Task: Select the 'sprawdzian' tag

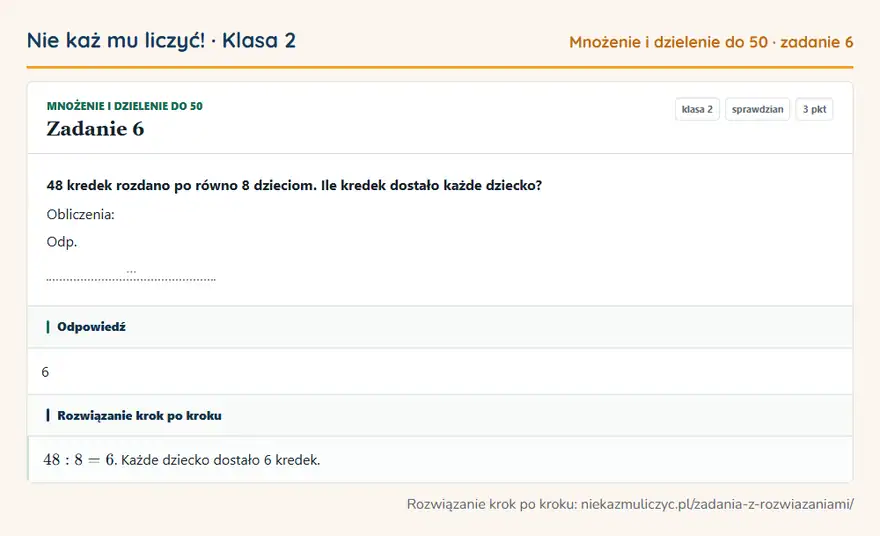Action: tap(757, 109)
